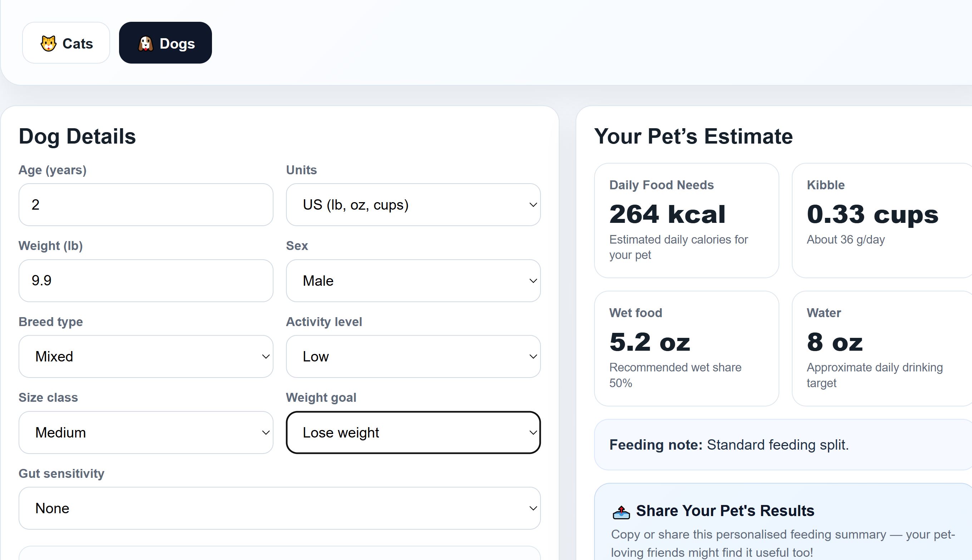Expand the Breed type dropdown
The height and width of the screenshot is (560, 972).
(146, 356)
